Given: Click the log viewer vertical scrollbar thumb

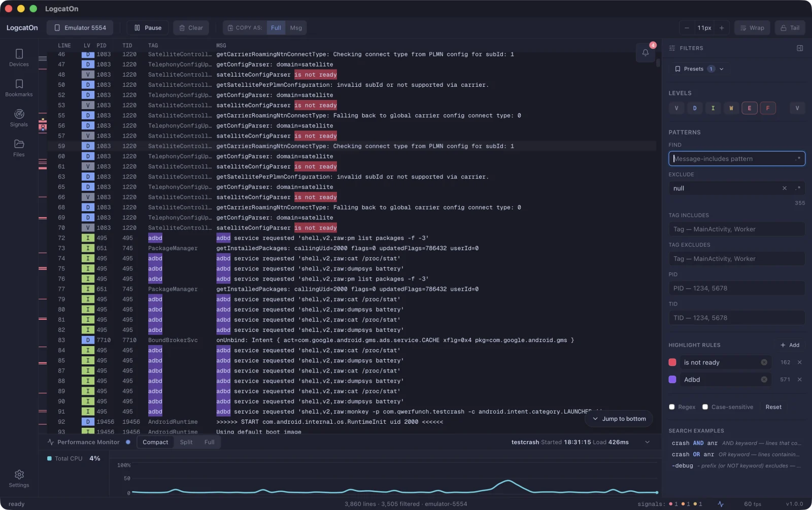Looking at the screenshot, I should tap(658, 63).
